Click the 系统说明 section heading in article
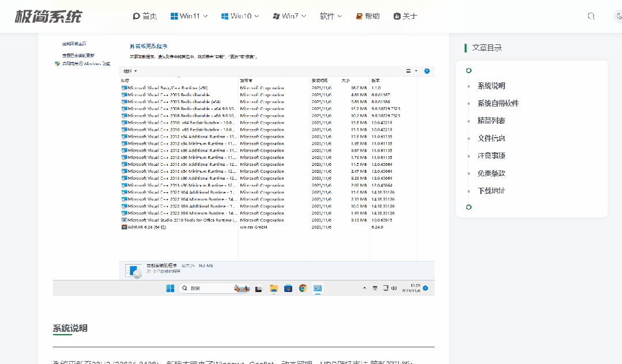The width and height of the screenshot is (622, 364). [70, 328]
